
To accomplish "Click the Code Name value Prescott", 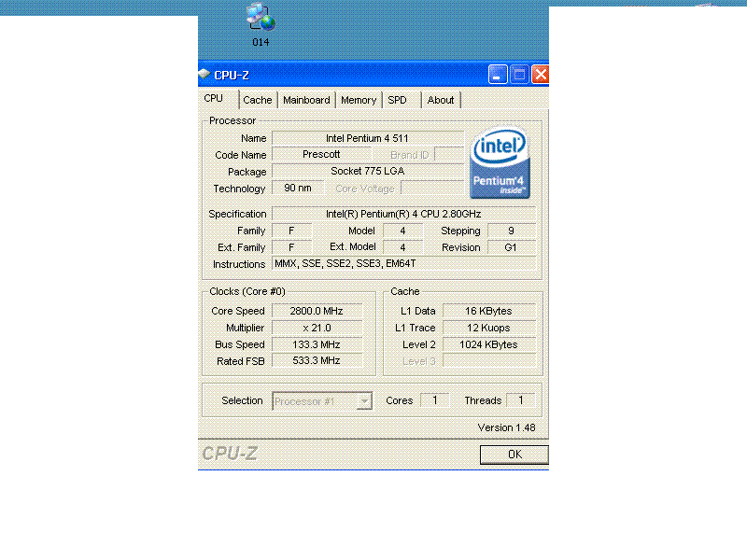I will pyautogui.click(x=321, y=155).
